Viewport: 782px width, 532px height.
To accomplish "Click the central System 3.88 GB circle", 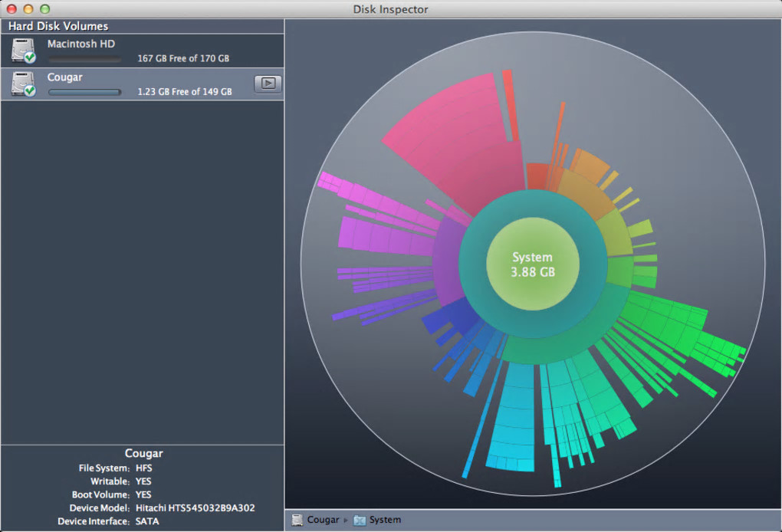I will point(532,265).
